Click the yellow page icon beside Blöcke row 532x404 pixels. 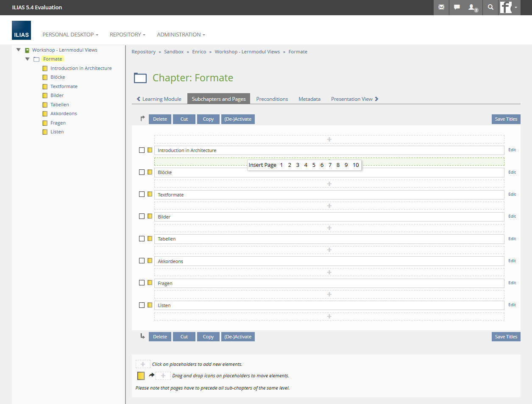pos(150,172)
